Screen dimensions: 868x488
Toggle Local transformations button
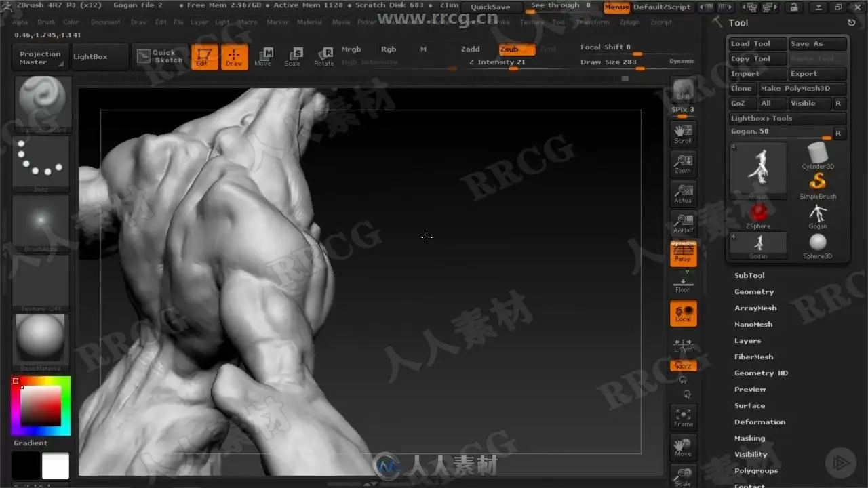click(683, 313)
